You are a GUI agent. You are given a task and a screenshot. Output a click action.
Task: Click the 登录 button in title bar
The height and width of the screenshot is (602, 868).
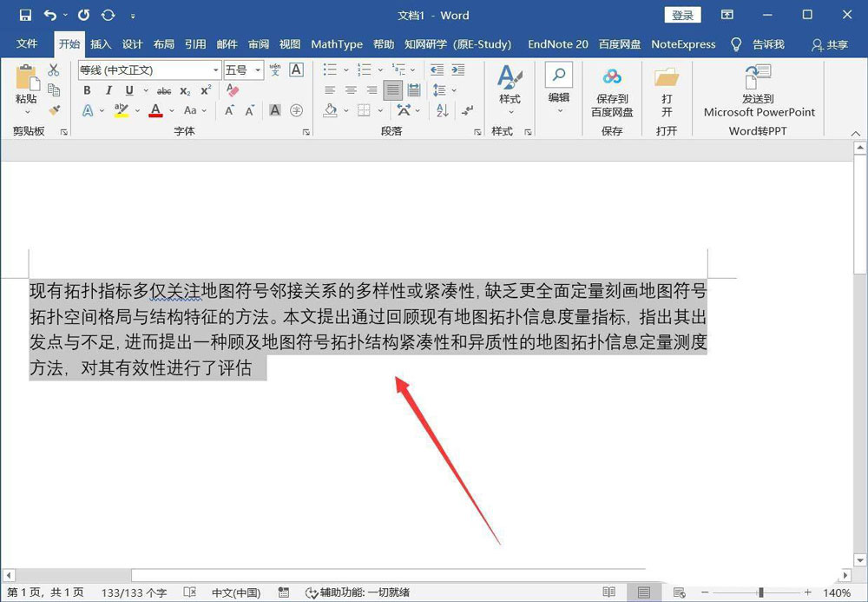coord(683,15)
